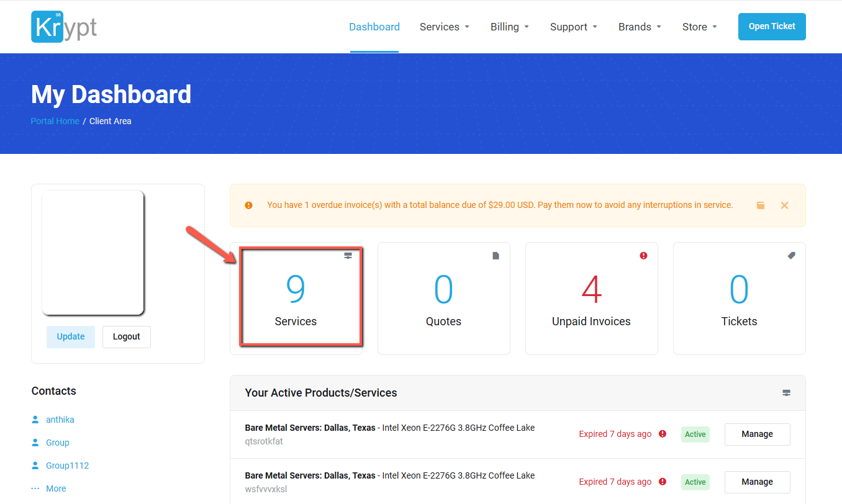Click red alert icon in Unpaid Invoices tile

(643, 256)
